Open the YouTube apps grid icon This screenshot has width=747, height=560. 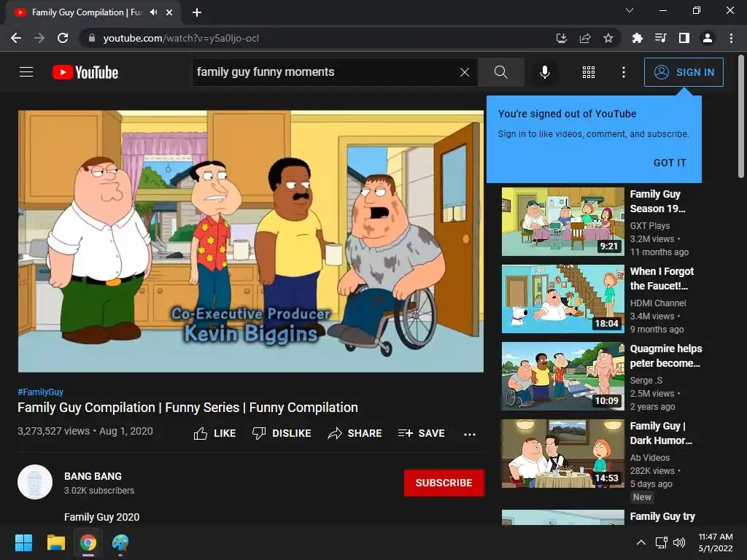[x=589, y=72]
